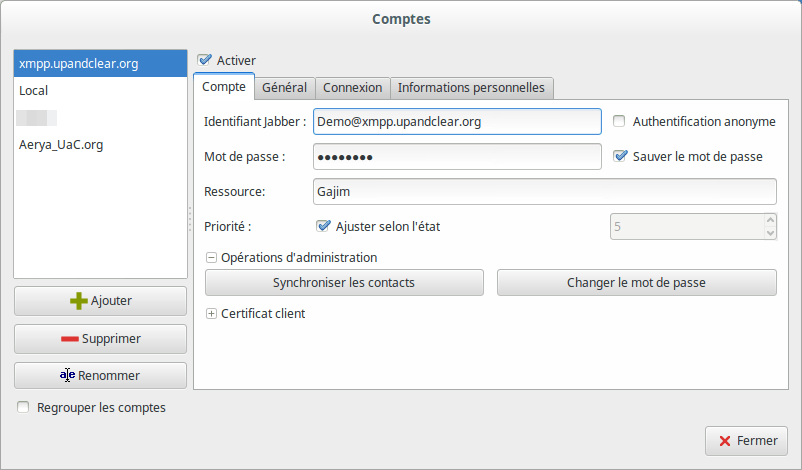Expand the Certificat client section
Viewport: 802px width, 470px height.
(211, 314)
